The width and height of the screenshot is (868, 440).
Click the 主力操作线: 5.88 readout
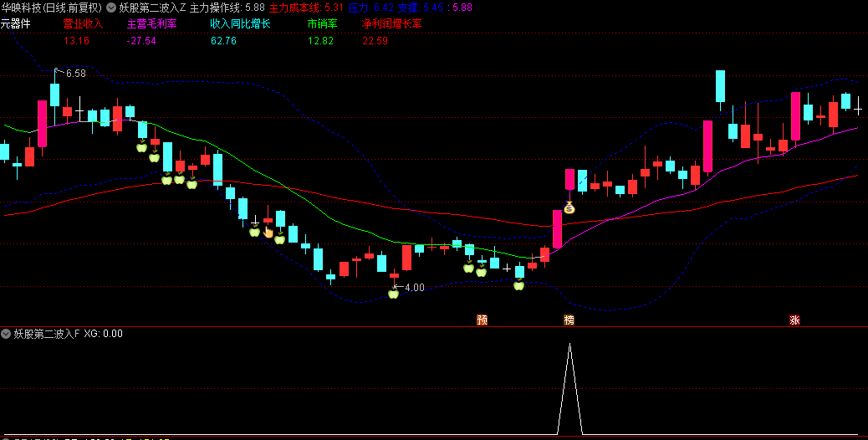pyautogui.click(x=227, y=8)
